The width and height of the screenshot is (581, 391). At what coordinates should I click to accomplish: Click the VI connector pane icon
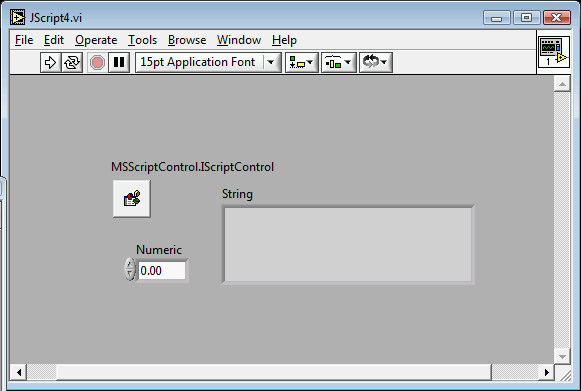click(554, 52)
